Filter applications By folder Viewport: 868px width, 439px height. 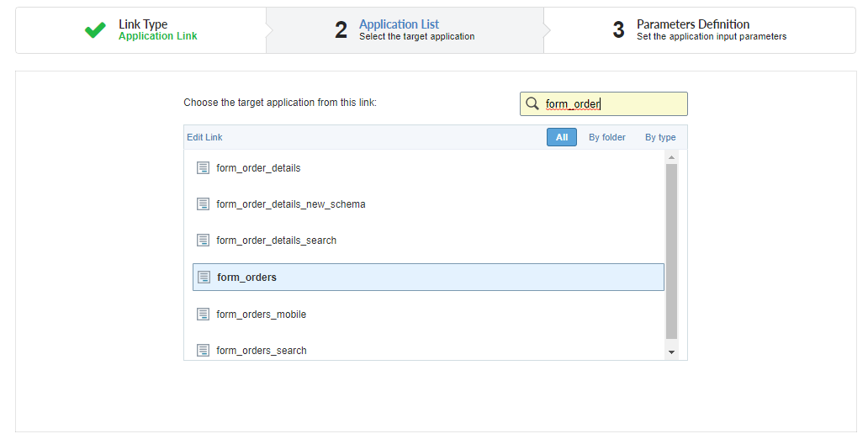coord(607,137)
